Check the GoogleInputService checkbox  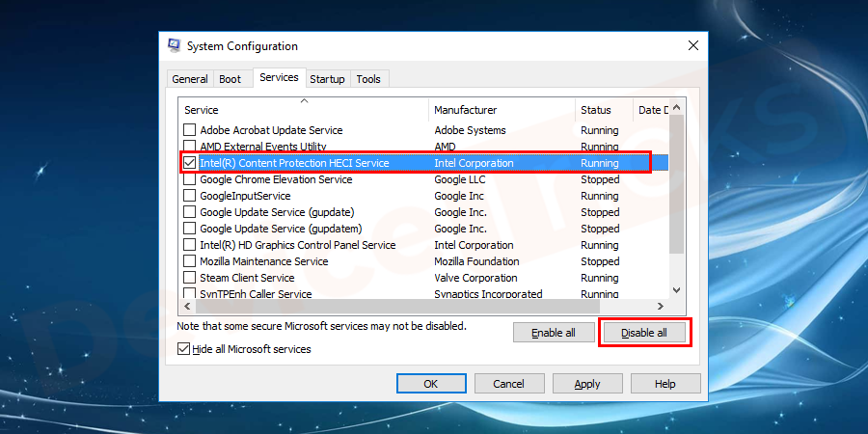point(190,196)
